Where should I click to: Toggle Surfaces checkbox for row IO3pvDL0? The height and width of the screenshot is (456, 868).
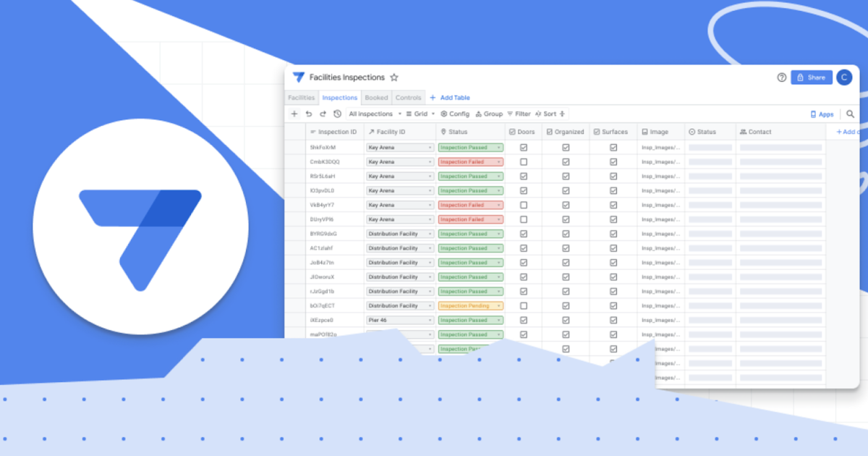pyautogui.click(x=613, y=190)
